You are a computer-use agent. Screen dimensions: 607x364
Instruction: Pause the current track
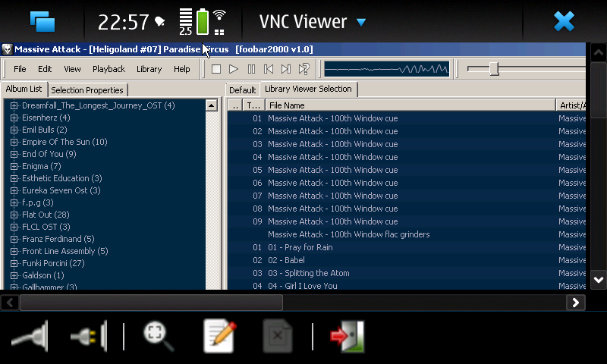[251, 69]
